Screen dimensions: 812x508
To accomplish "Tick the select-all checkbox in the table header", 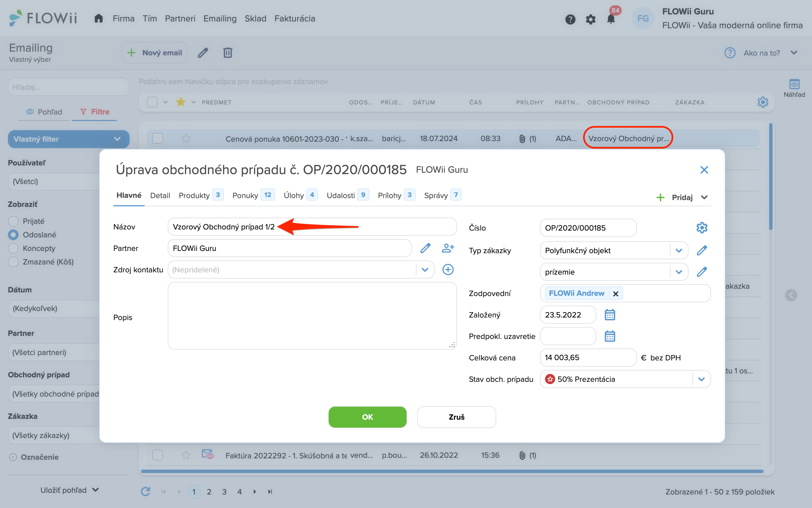I will (x=152, y=102).
